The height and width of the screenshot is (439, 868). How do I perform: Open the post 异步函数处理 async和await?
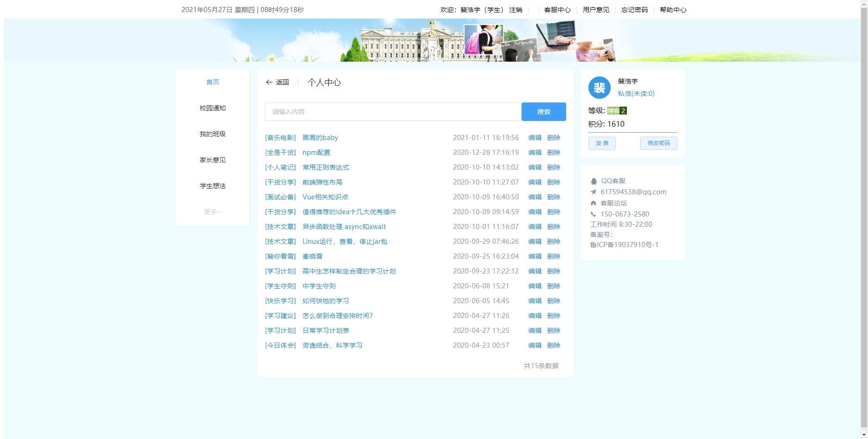(344, 227)
